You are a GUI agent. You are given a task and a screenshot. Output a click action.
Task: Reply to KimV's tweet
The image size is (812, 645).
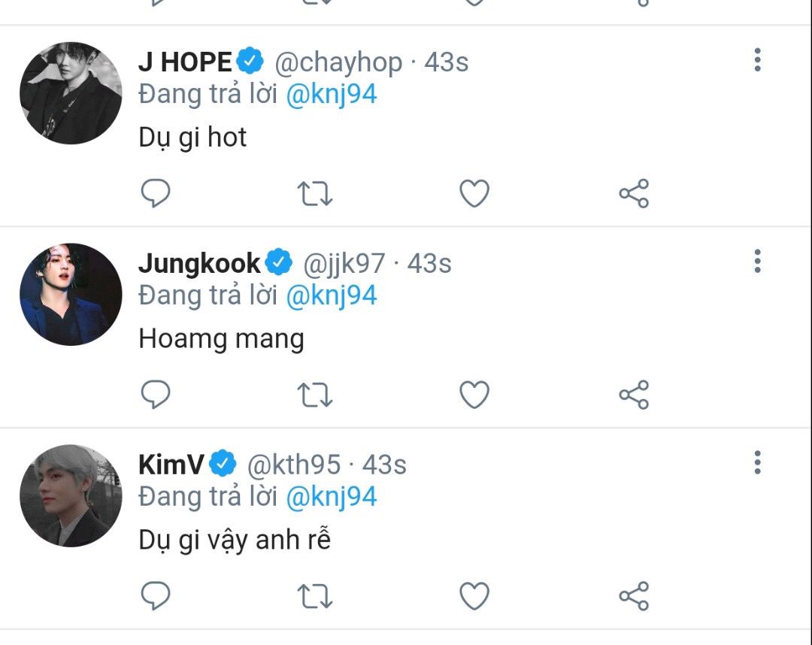(x=156, y=596)
